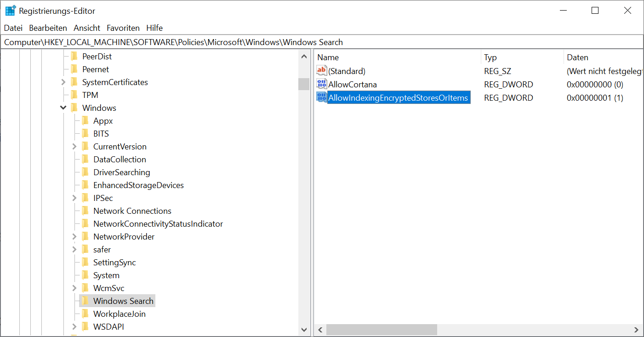Select the Windows Search key
Screen dimensions: 644x337
[x=123, y=301]
